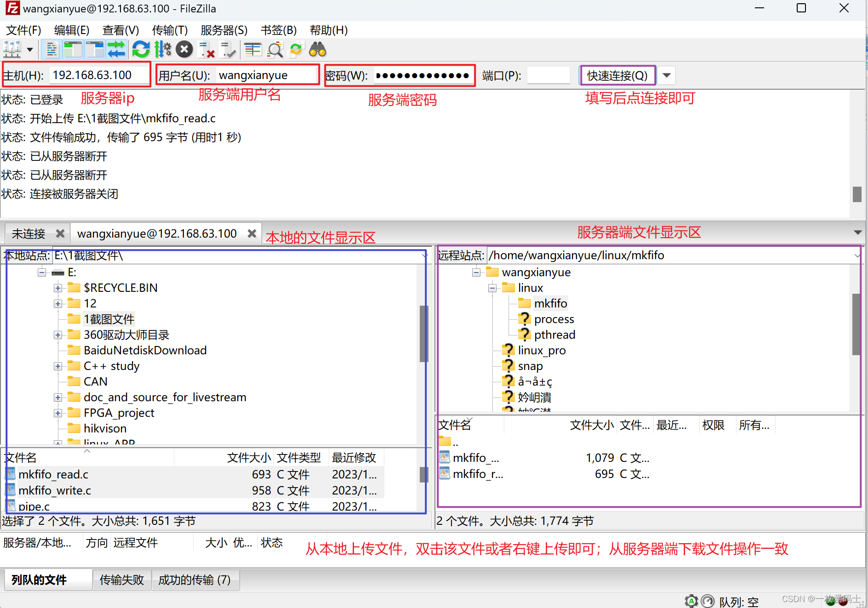Toggle the local directory tree view
Screen dimensions: 868x608
[74, 49]
